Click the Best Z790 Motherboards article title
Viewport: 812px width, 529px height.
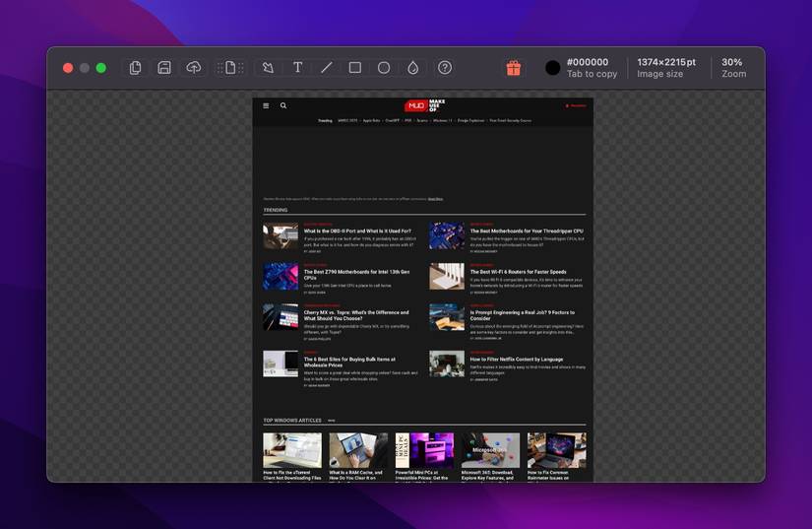[356, 275]
